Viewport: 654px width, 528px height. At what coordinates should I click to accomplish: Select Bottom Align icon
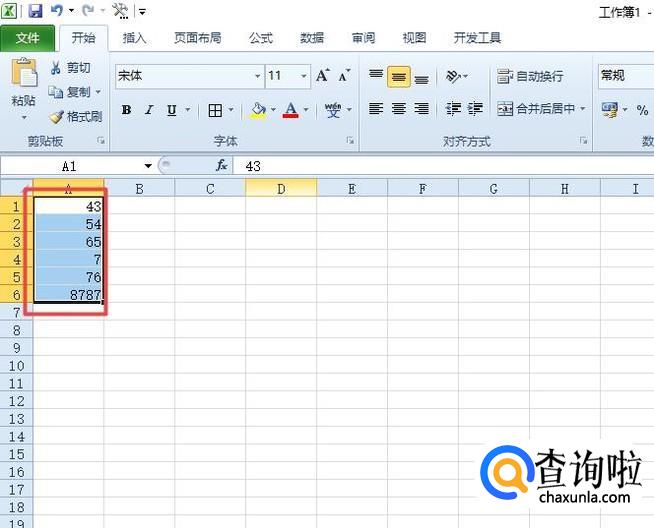[x=421, y=78]
